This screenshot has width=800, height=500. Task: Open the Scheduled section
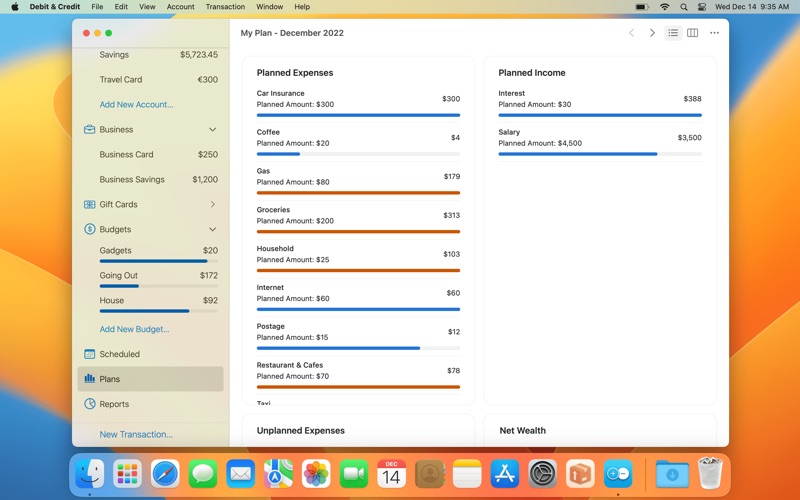151,354
